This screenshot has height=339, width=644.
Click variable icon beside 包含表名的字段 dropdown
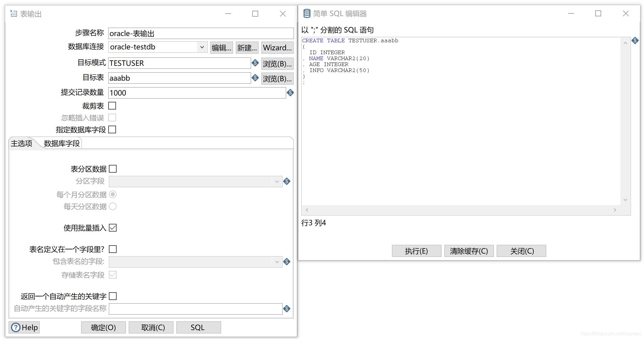pos(287,262)
